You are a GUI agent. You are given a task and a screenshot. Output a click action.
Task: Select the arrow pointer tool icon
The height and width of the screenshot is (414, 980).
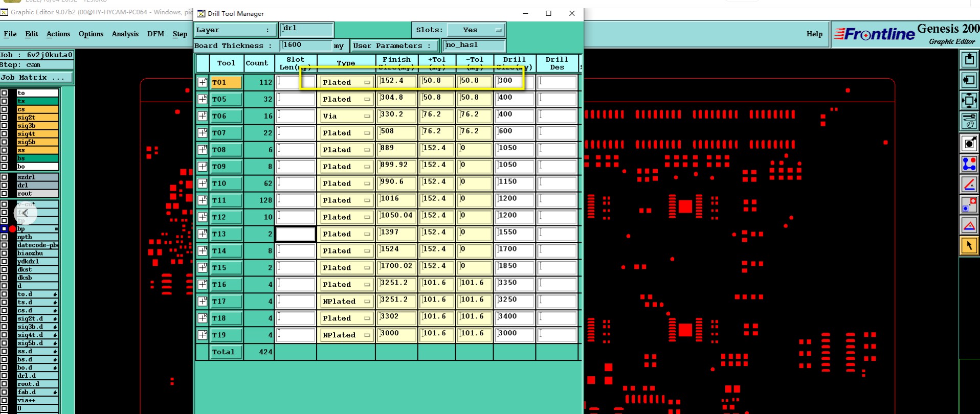pyautogui.click(x=969, y=246)
